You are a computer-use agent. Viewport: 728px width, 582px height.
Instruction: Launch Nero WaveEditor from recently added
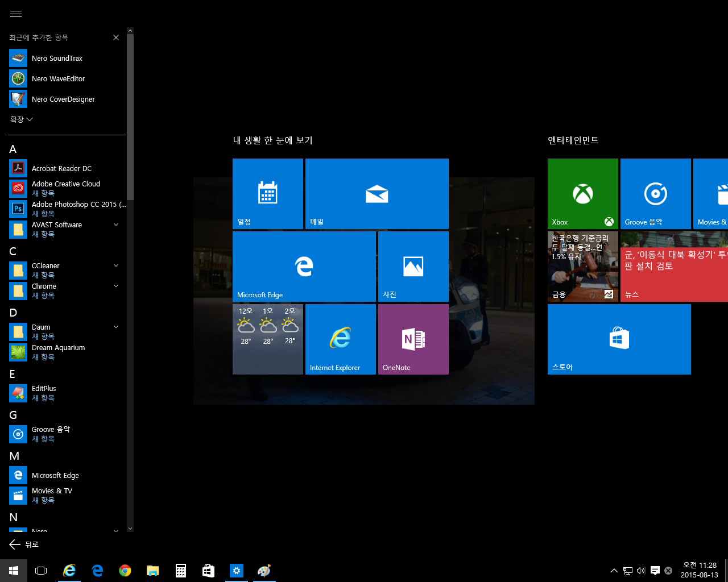coord(67,78)
